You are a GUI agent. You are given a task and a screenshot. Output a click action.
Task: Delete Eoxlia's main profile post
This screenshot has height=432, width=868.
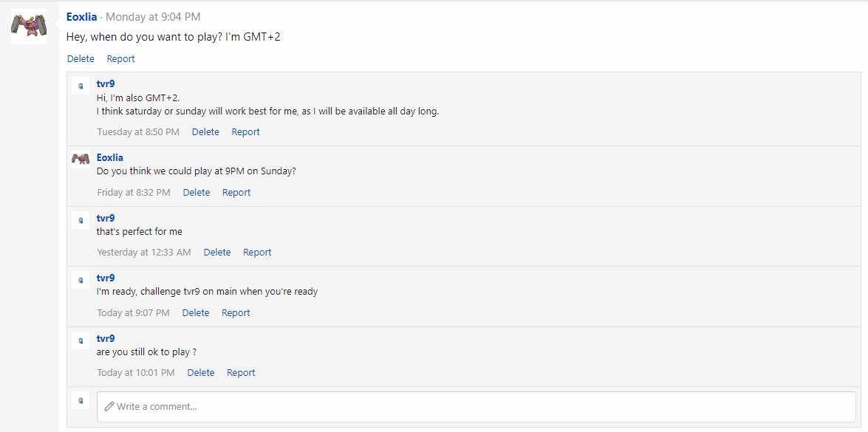(81, 58)
